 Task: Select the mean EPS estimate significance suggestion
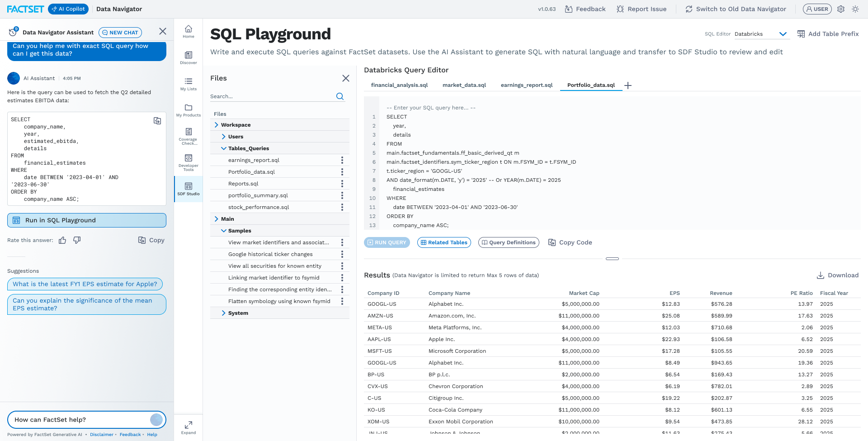coord(87,304)
